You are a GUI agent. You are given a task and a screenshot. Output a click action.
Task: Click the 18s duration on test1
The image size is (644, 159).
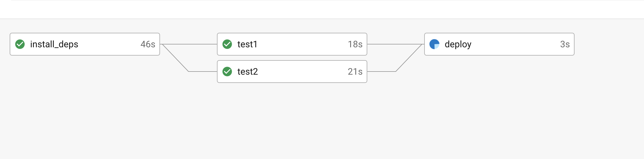(355, 44)
